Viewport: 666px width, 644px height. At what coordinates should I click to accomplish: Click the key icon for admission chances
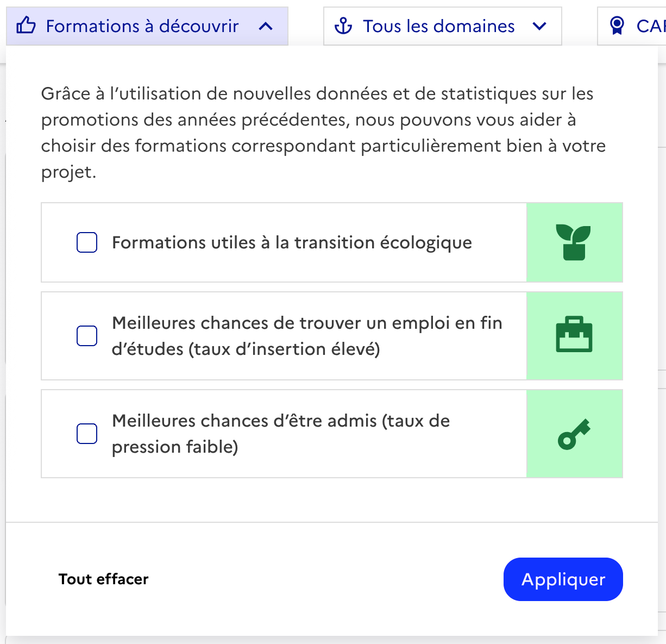[x=574, y=434]
